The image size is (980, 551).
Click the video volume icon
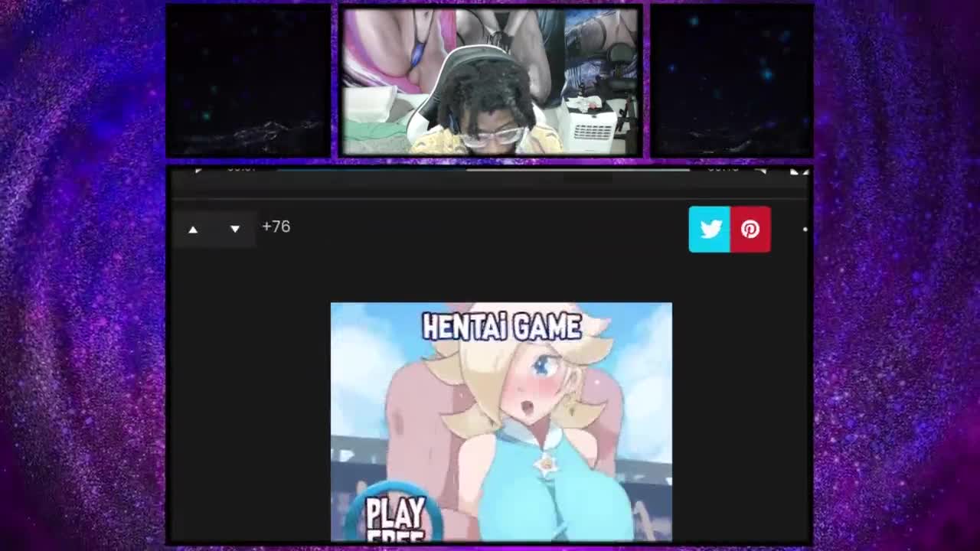pyautogui.click(x=760, y=171)
